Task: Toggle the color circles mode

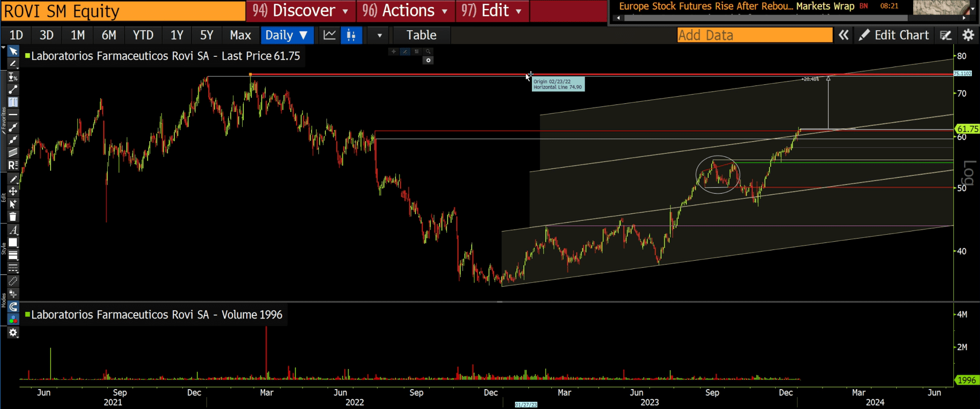Action: click(x=13, y=320)
